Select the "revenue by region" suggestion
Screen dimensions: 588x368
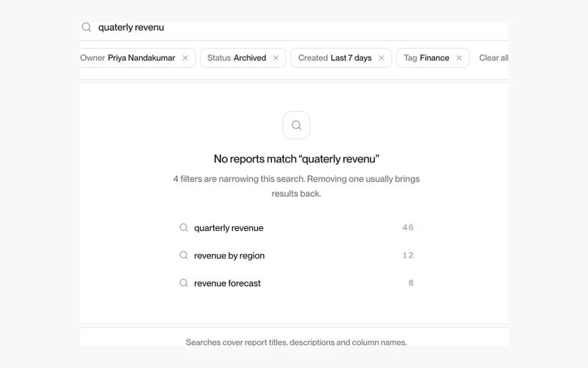pyautogui.click(x=296, y=255)
